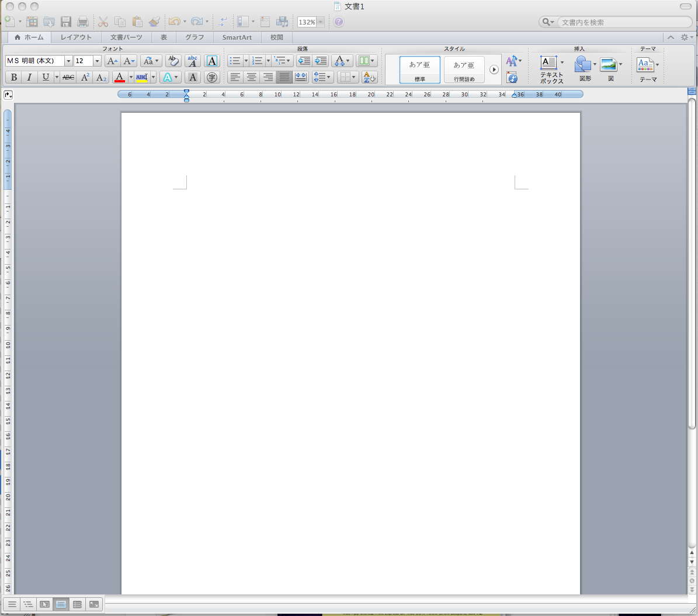Toggle Bold formatting
The width and height of the screenshot is (698, 616).
(14, 77)
